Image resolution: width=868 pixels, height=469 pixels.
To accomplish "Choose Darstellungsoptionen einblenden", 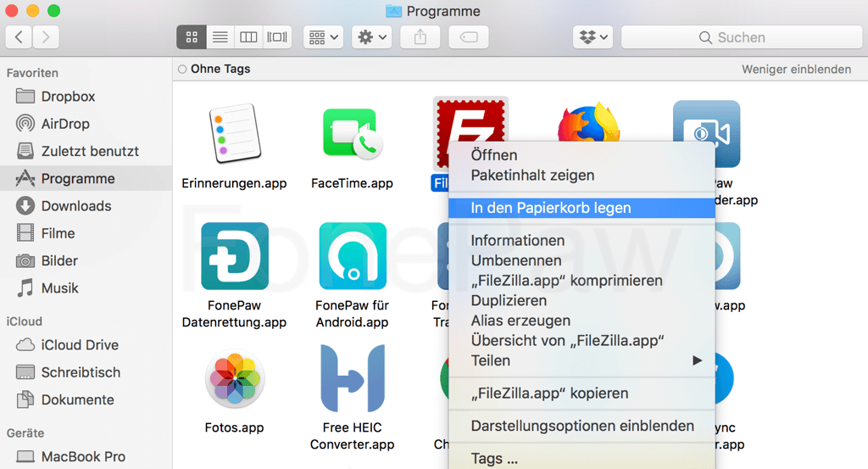I will 581,426.
